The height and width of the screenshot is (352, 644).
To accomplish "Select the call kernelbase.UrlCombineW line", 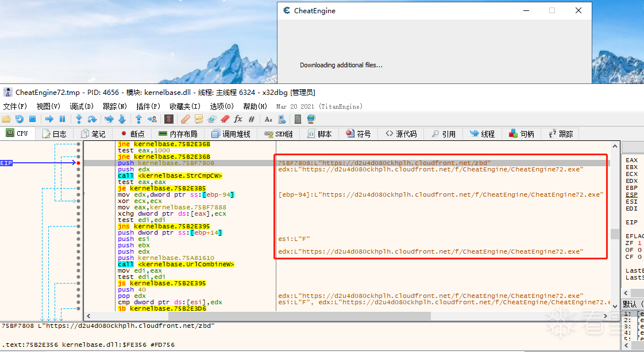I will coord(176,265).
